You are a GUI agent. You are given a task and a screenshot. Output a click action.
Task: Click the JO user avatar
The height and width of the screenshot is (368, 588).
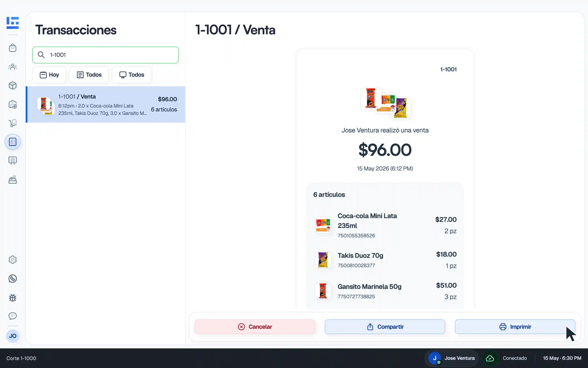(x=13, y=336)
